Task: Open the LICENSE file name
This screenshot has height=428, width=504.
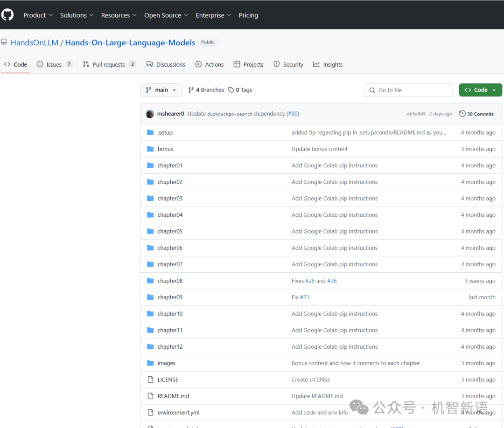Action: click(x=168, y=380)
